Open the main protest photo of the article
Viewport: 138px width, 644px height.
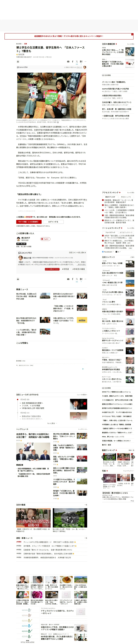pos(52,96)
